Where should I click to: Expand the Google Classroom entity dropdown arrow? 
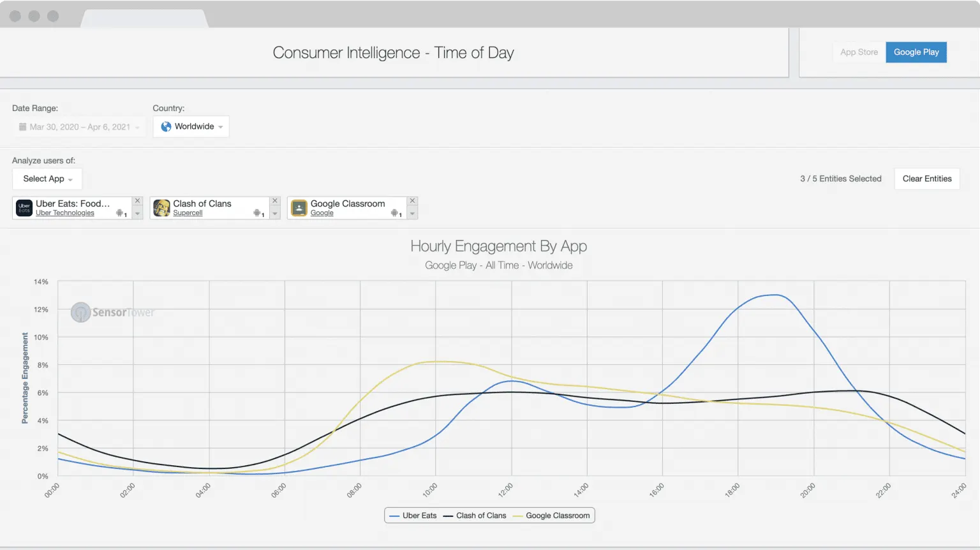coord(412,214)
